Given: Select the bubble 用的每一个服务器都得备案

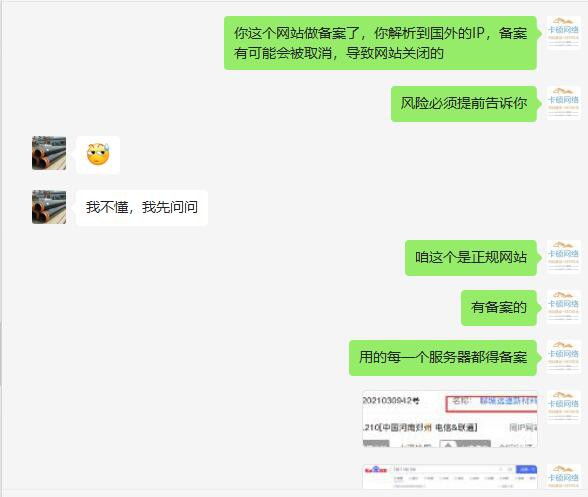Looking at the screenshot, I should pyautogui.click(x=443, y=357).
